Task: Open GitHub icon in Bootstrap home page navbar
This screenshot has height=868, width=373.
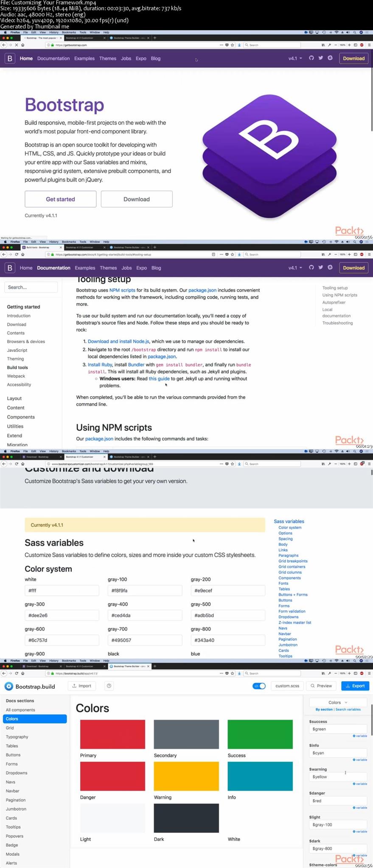Action: tap(311, 58)
